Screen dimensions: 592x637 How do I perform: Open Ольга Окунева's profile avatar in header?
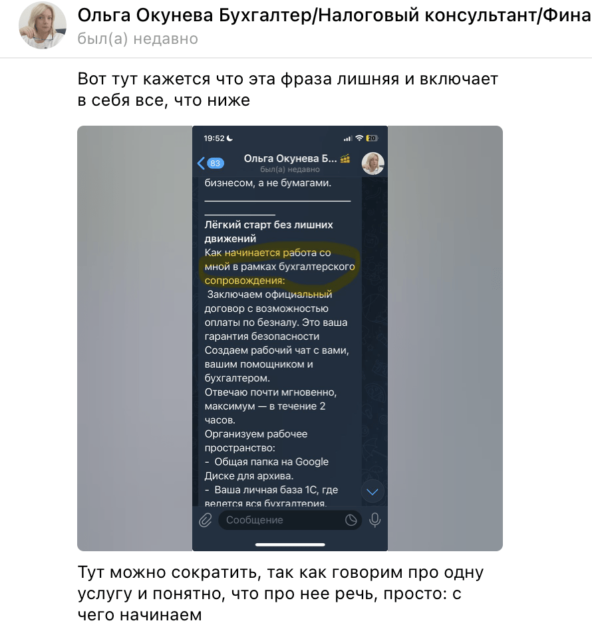[x=42, y=25]
